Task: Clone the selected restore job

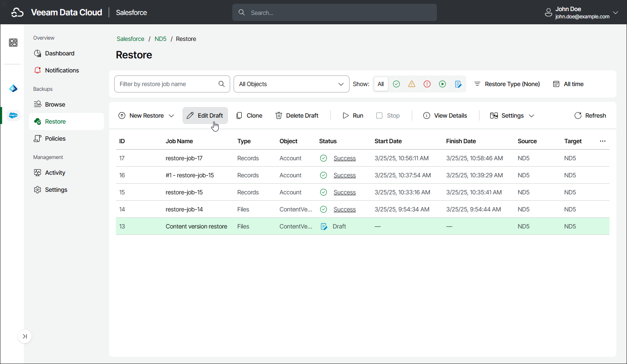Action: [249, 116]
